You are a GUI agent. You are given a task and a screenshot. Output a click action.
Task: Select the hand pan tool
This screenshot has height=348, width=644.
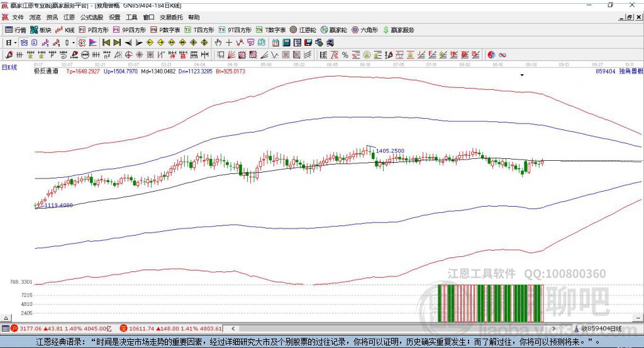(218, 43)
